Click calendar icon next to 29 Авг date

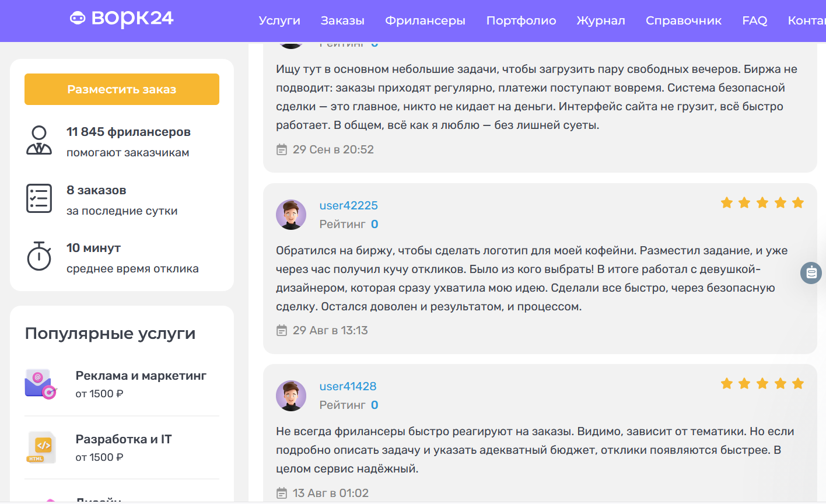[x=282, y=331]
